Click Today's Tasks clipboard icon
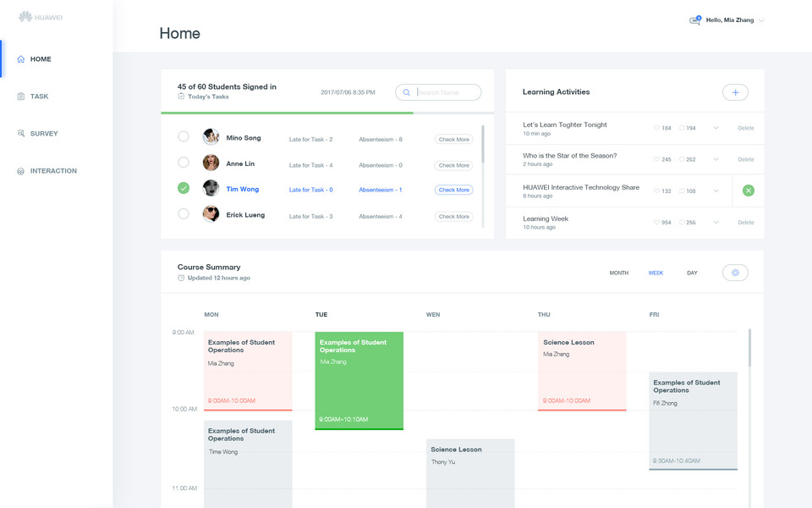 (181, 97)
